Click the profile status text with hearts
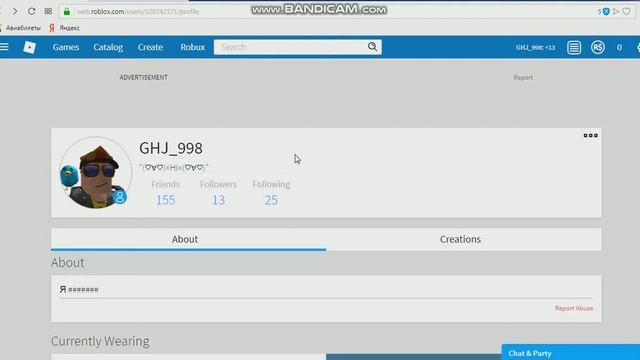The image size is (640, 360). point(174,167)
